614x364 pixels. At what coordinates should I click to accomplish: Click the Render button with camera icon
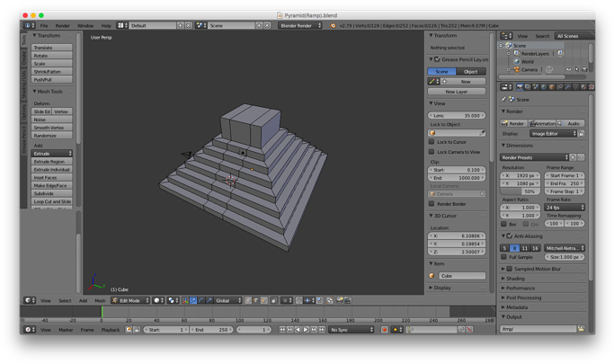point(514,123)
